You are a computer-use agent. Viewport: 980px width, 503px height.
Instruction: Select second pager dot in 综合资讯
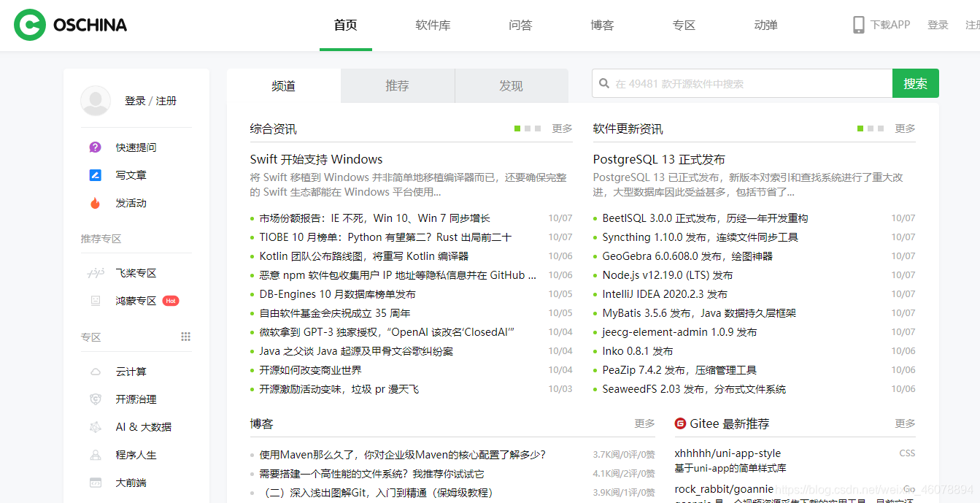pyautogui.click(x=528, y=128)
